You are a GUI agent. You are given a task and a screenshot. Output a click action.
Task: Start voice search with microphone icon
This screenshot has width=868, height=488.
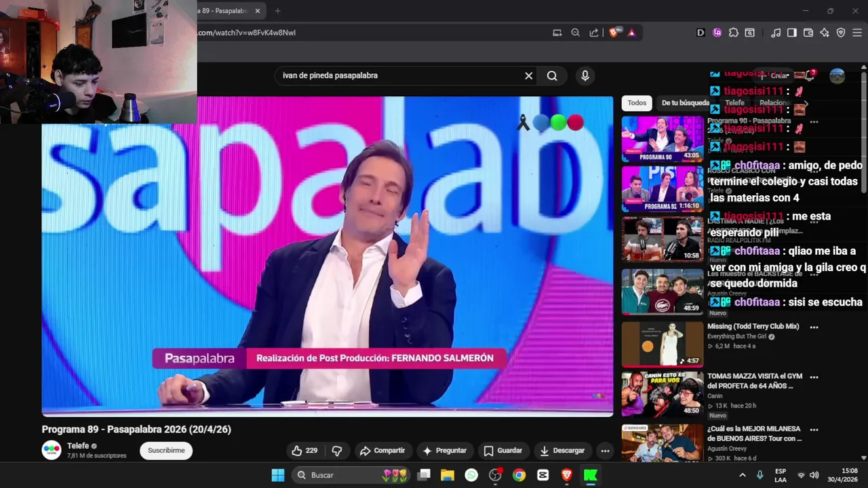tap(585, 76)
